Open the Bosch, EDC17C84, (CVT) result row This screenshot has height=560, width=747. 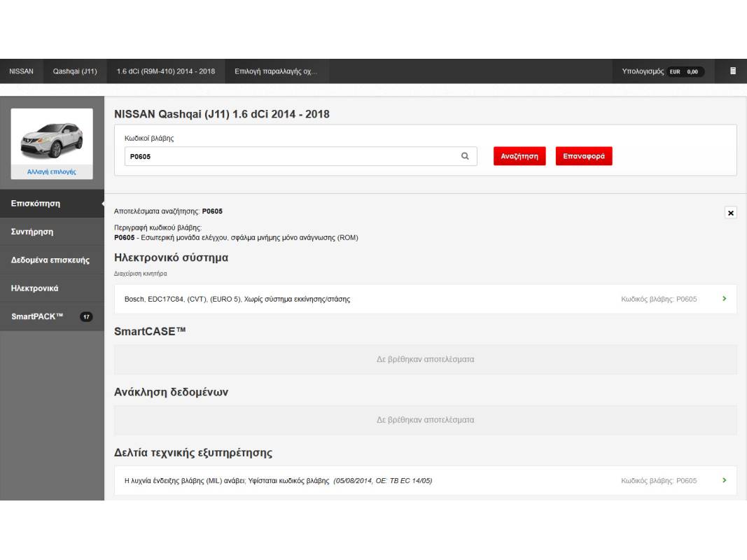tap(425, 299)
